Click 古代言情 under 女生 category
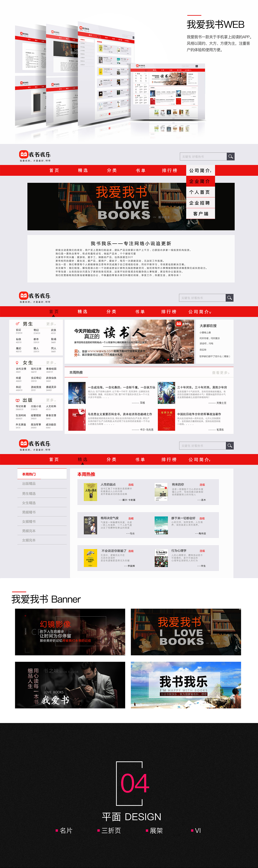The height and width of the screenshot is (868, 258). point(21,369)
